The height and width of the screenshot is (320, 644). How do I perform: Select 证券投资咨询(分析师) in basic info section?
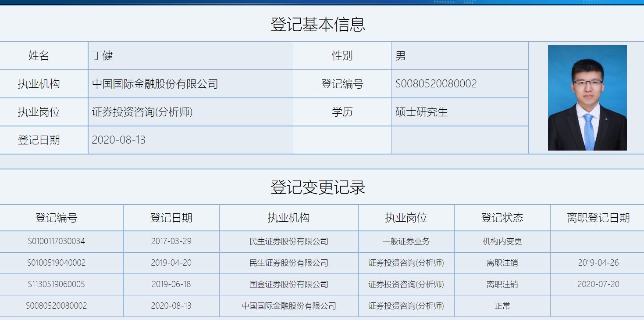[x=142, y=112]
